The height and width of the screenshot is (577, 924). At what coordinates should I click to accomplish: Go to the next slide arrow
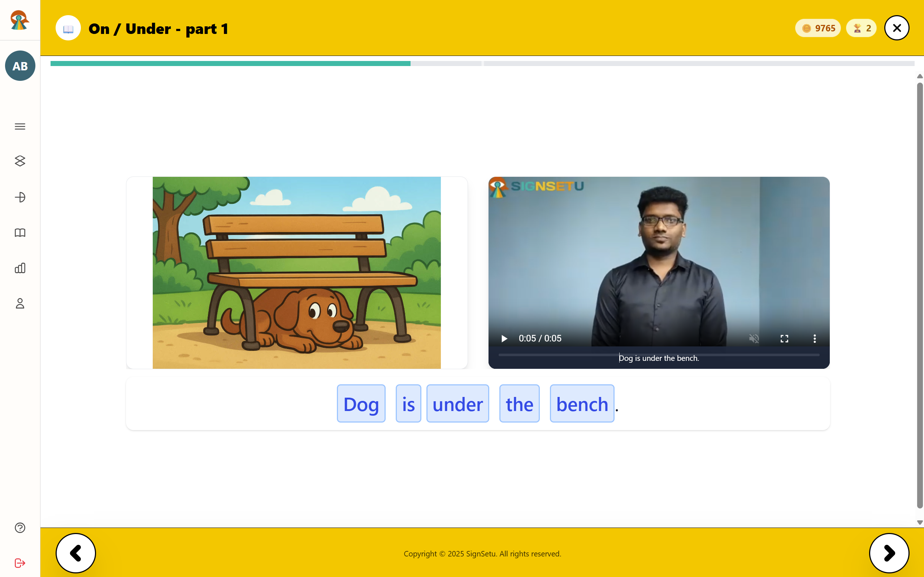tap(889, 553)
